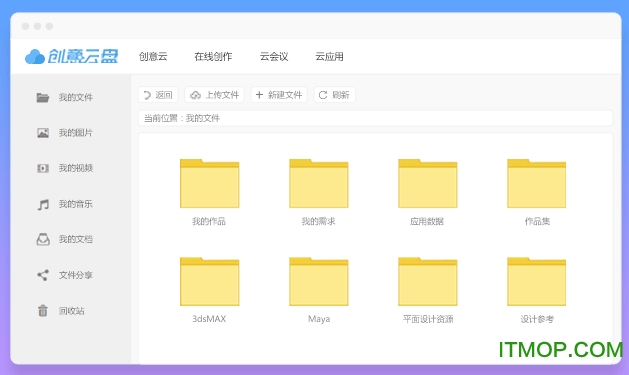Image resolution: width=629 pixels, height=375 pixels.
Task: Click the 我的视频 video icon
Action: 43,168
